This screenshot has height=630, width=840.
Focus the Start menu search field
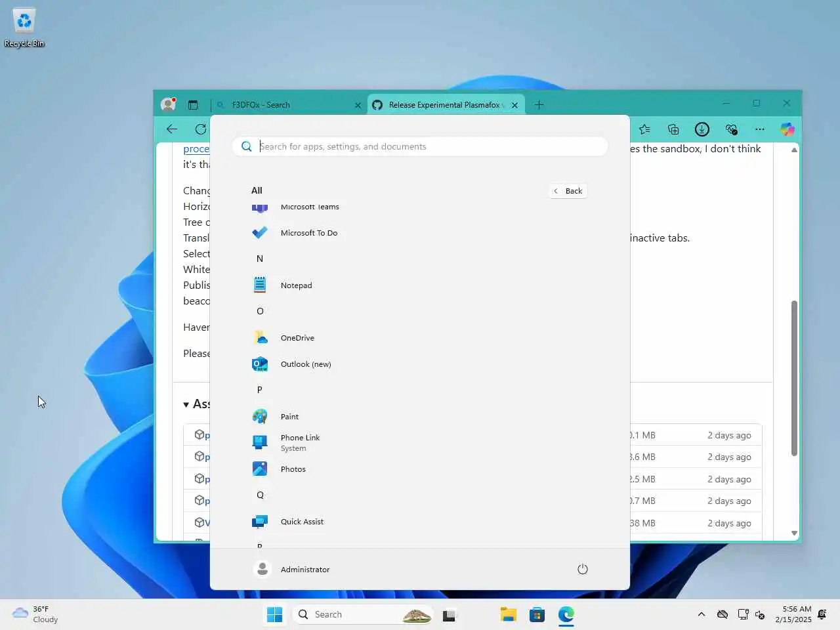point(420,146)
